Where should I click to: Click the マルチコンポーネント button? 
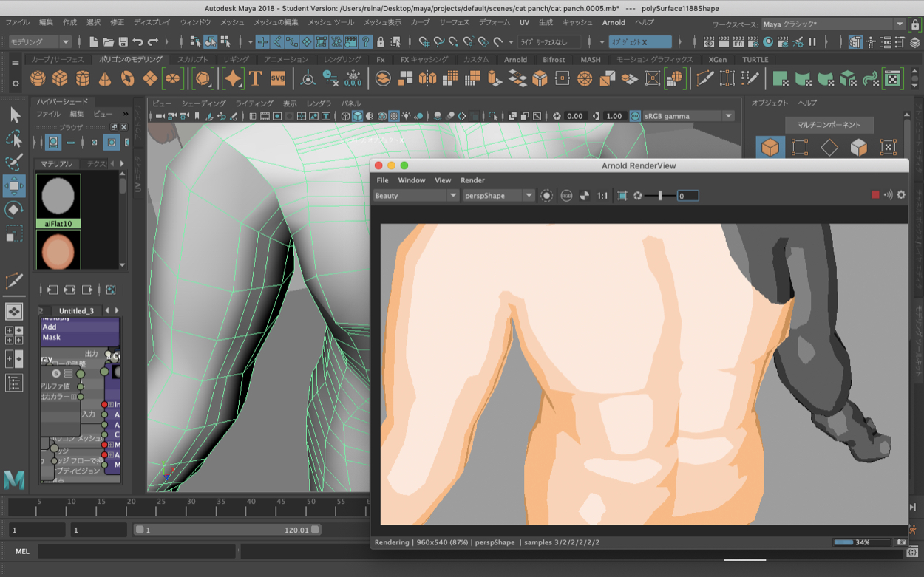coord(829,125)
